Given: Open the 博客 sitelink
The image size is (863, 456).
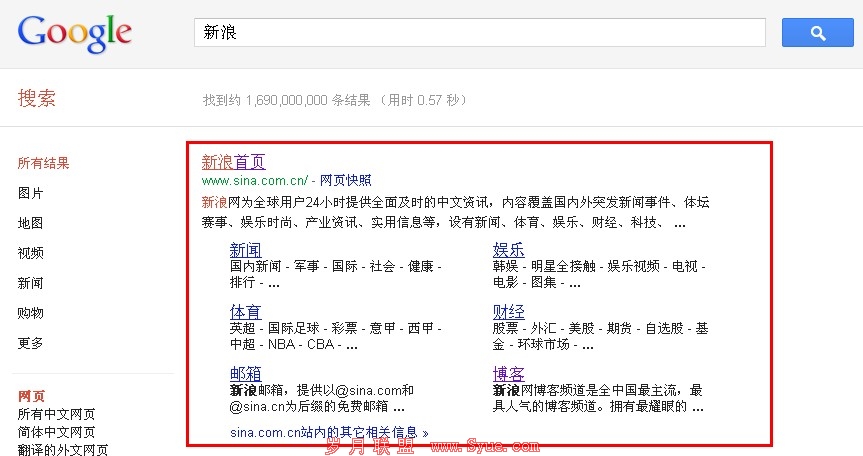Looking at the screenshot, I should click(x=508, y=374).
